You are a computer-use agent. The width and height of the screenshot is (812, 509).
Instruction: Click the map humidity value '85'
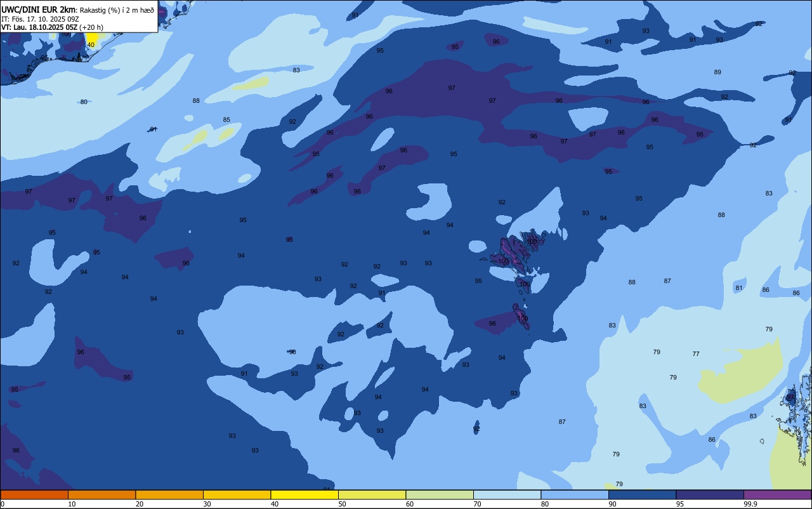click(x=226, y=120)
